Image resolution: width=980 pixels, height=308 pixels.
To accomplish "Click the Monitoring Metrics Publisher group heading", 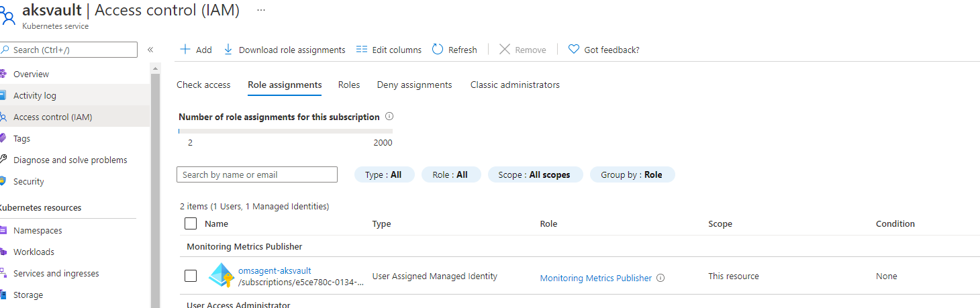I will tap(244, 246).
